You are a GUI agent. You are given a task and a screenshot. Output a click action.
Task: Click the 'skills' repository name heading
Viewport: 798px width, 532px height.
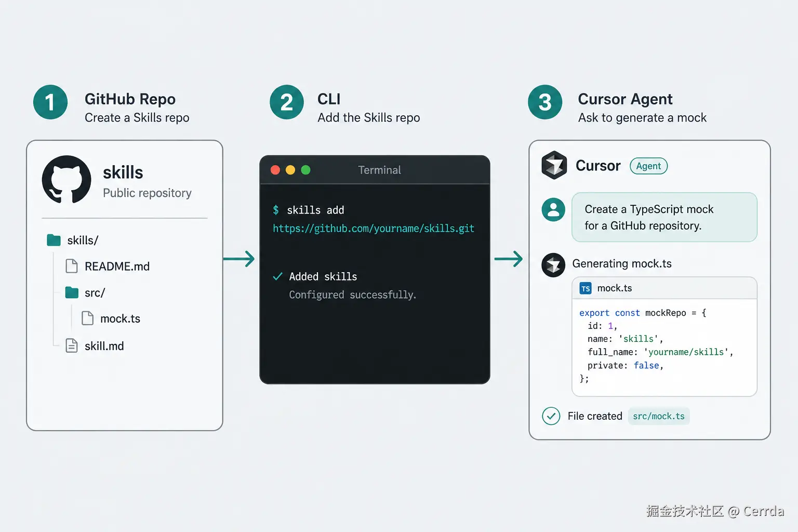tap(123, 172)
